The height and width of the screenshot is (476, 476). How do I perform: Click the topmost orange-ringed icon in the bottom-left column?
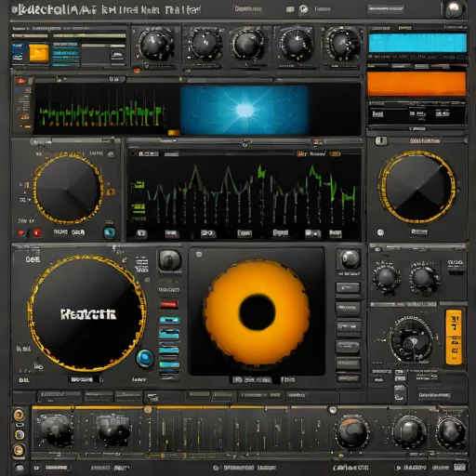click(19, 415)
